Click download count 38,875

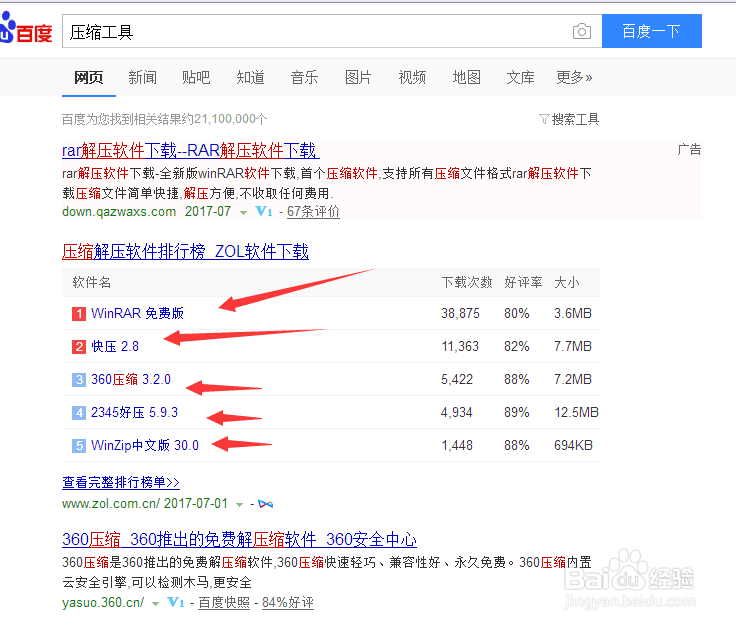(x=460, y=314)
